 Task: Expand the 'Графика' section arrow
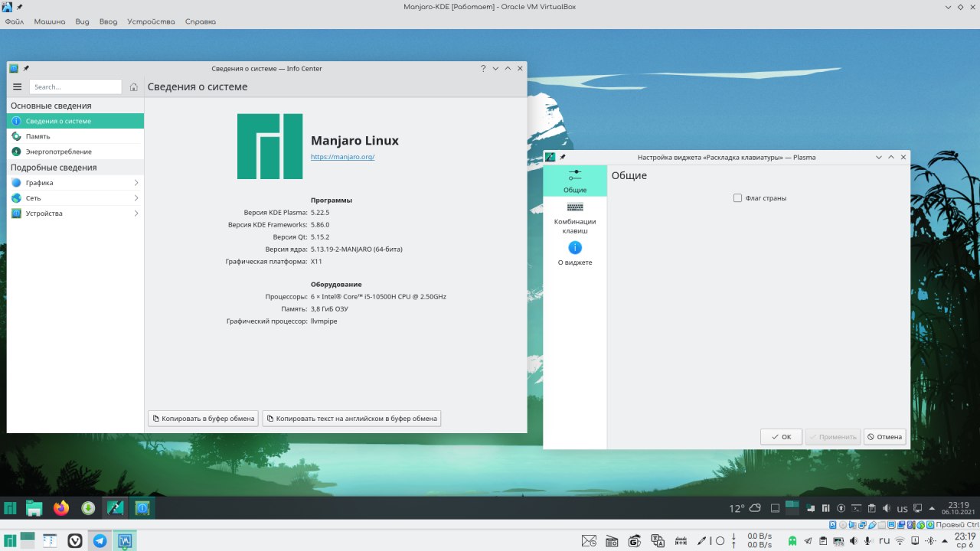click(136, 183)
